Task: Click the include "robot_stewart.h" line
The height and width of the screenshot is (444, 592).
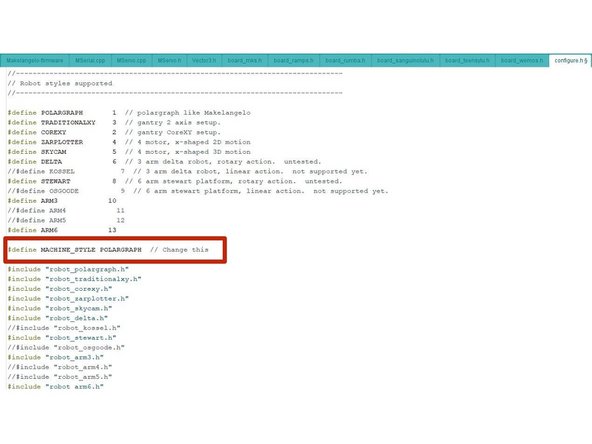Action: tap(62, 338)
